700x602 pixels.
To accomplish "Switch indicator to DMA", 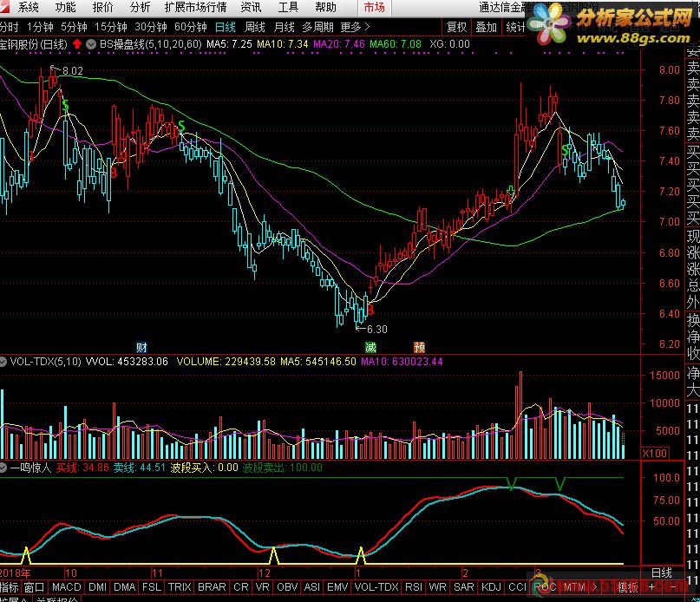I will pyautogui.click(x=125, y=586).
